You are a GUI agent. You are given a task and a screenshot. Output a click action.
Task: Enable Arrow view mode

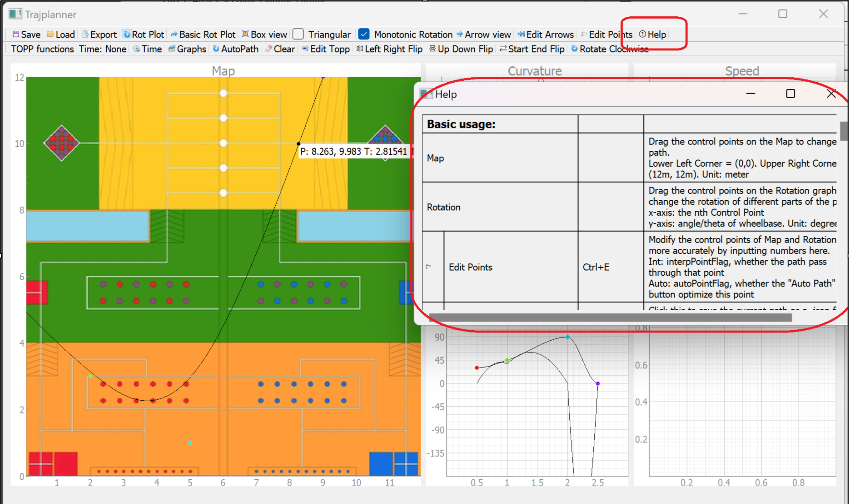[x=484, y=34]
